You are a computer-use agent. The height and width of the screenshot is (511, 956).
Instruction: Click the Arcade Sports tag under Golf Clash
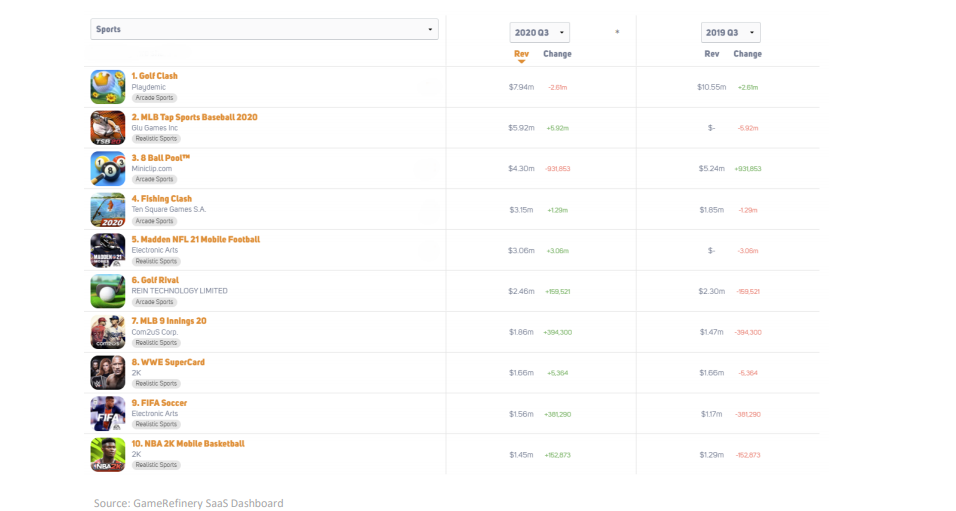tap(154, 98)
